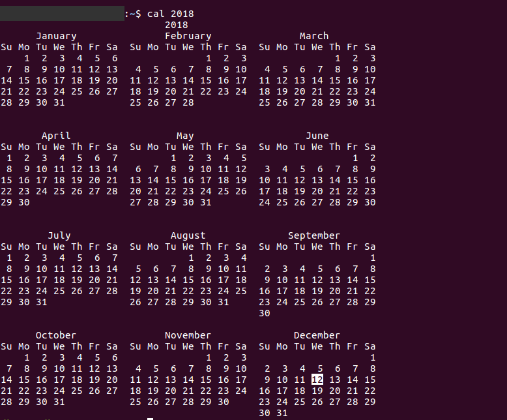Click the July month heading

point(59,235)
